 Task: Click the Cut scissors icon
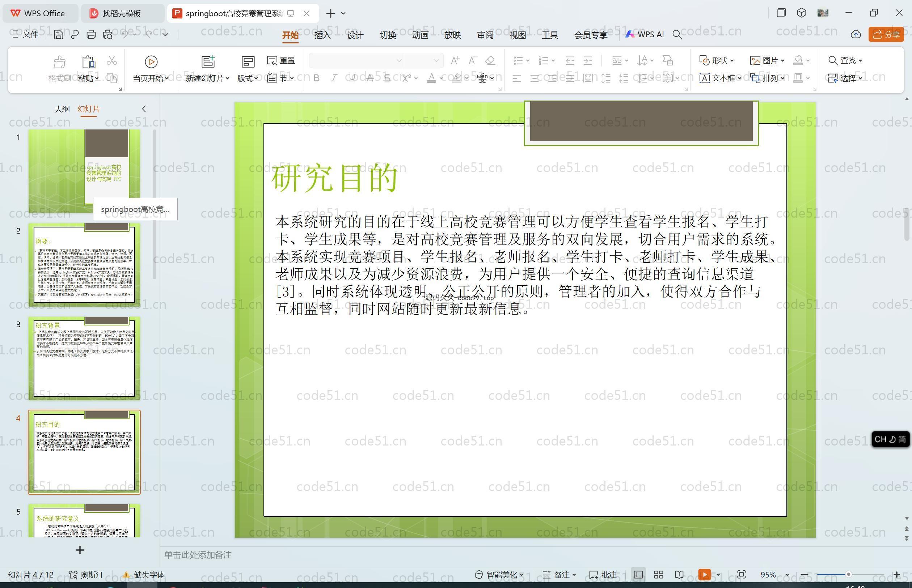point(111,60)
